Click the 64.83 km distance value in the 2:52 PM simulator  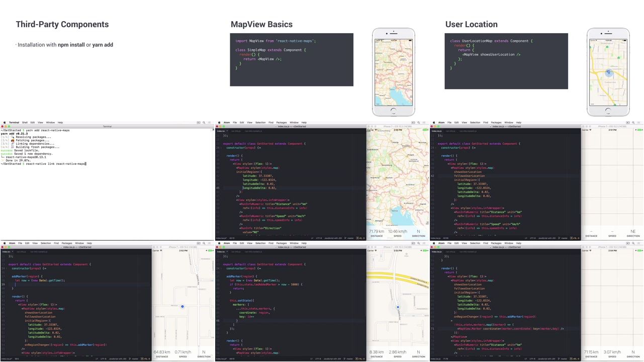tap(162, 352)
